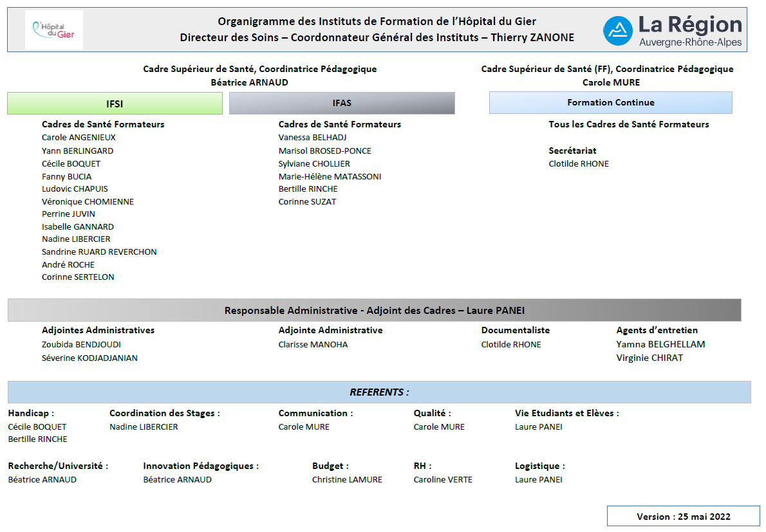Viewport: 766px width, 532px height.
Task: Select Sandrine RUARD REVERCHON in IFSI list
Action: click(x=99, y=252)
